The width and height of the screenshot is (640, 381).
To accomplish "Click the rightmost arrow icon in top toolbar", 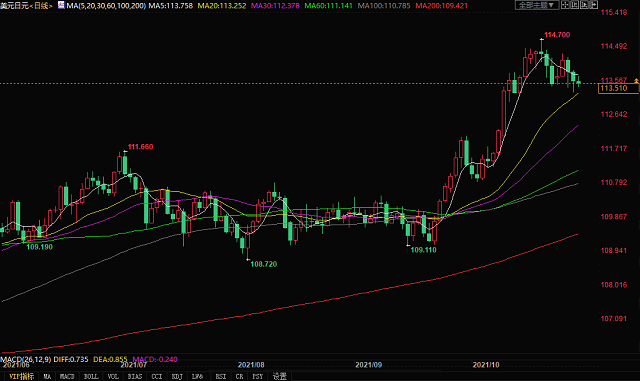I will (x=593, y=5).
